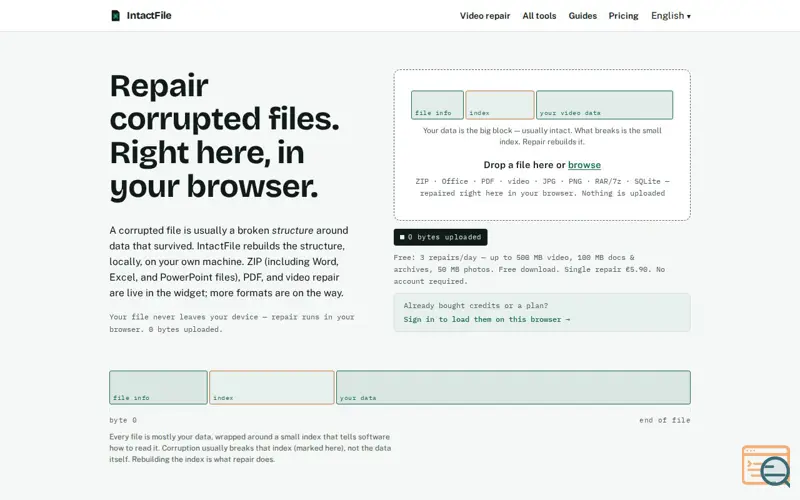Image resolution: width=800 pixels, height=500 pixels.
Task: Open the inspector widget icon at the bottom corner
Action: tap(766, 466)
